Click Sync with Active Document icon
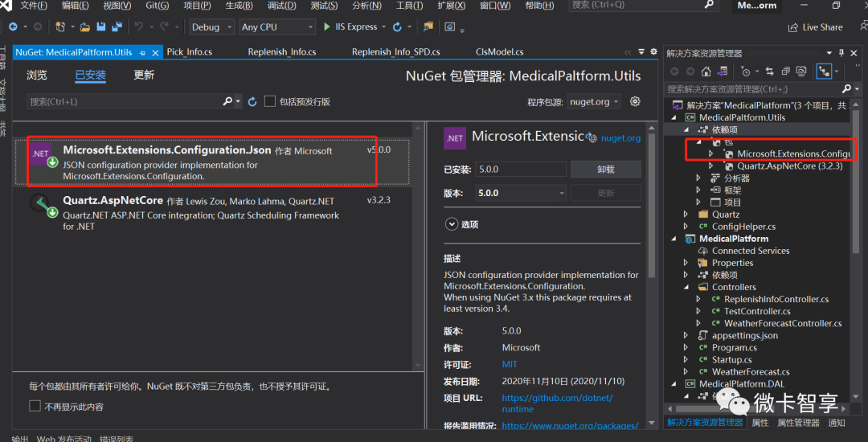This screenshot has width=868, height=442. tap(769, 72)
